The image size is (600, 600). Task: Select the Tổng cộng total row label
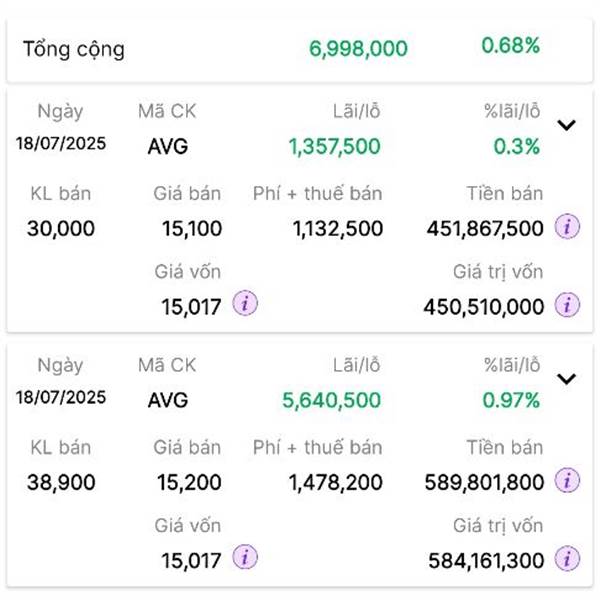coord(74,48)
